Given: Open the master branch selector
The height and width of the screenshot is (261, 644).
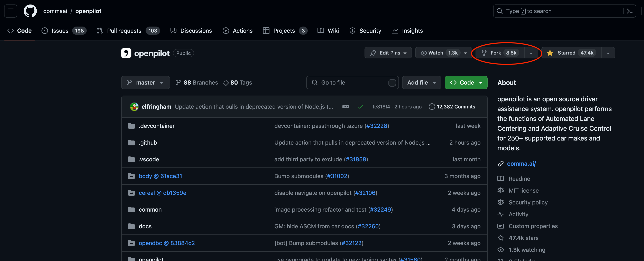Looking at the screenshot, I should point(146,83).
